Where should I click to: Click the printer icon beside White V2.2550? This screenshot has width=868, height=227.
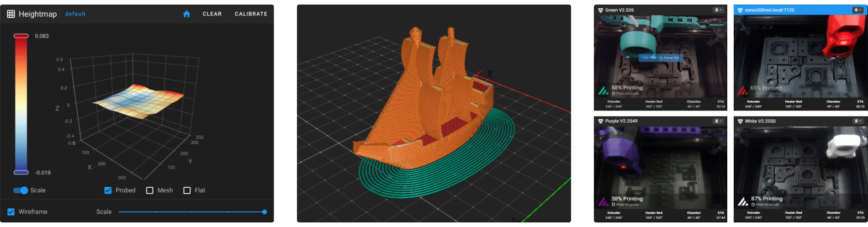[740, 121]
